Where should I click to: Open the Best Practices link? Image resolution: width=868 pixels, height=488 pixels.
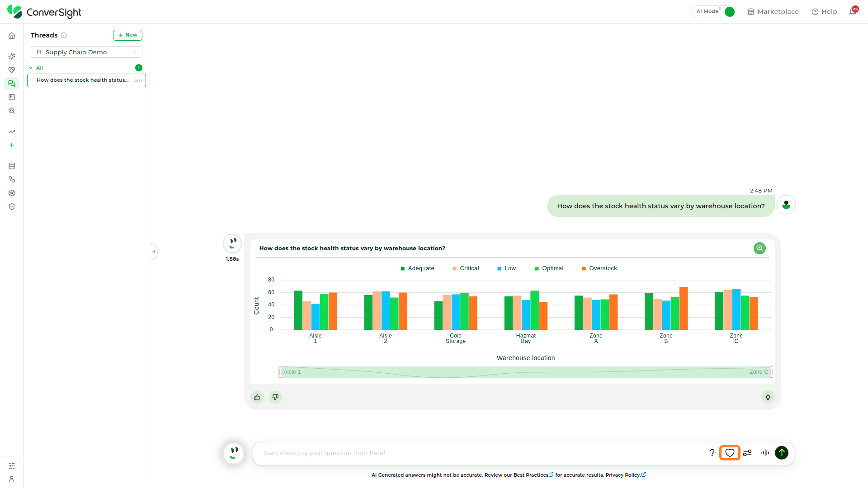pyautogui.click(x=533, y=475)
